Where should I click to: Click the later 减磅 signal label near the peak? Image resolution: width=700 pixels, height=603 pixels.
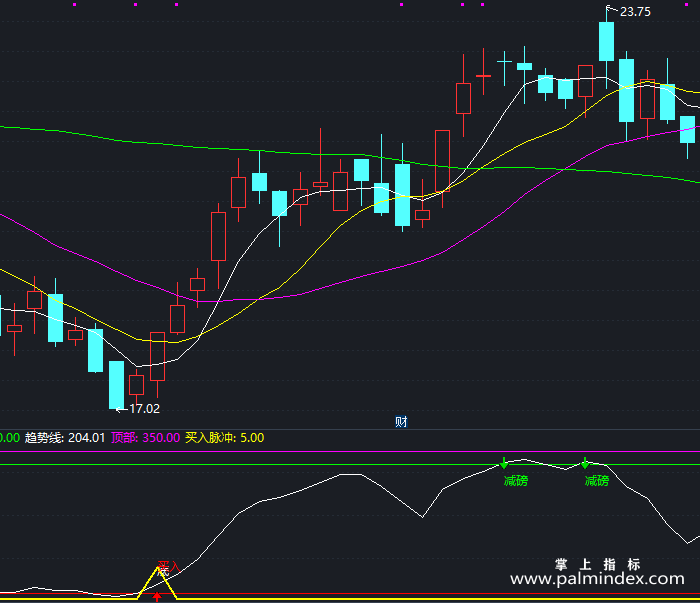[x=597, y=481]
